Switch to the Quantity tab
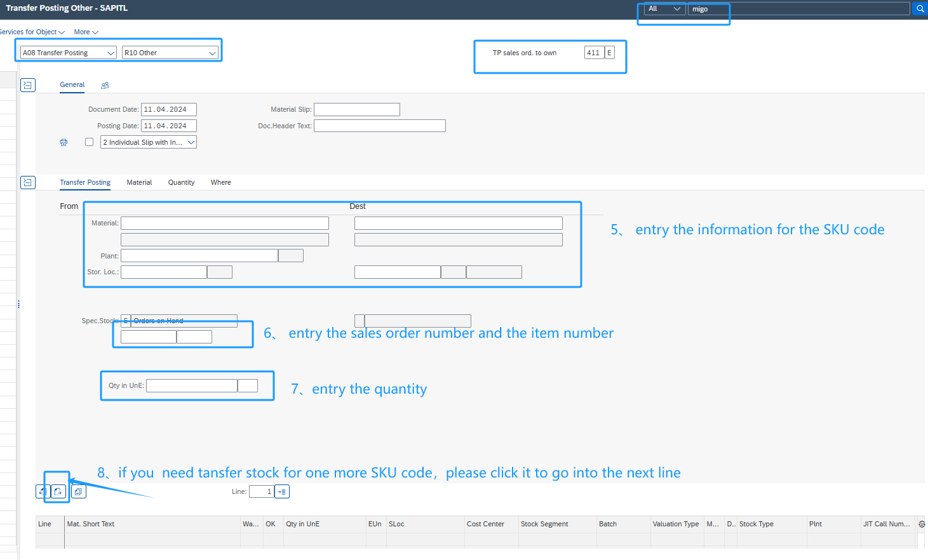The height and width of the screenshot is (560, 928). pyautogui.click(x=181, y=183)
